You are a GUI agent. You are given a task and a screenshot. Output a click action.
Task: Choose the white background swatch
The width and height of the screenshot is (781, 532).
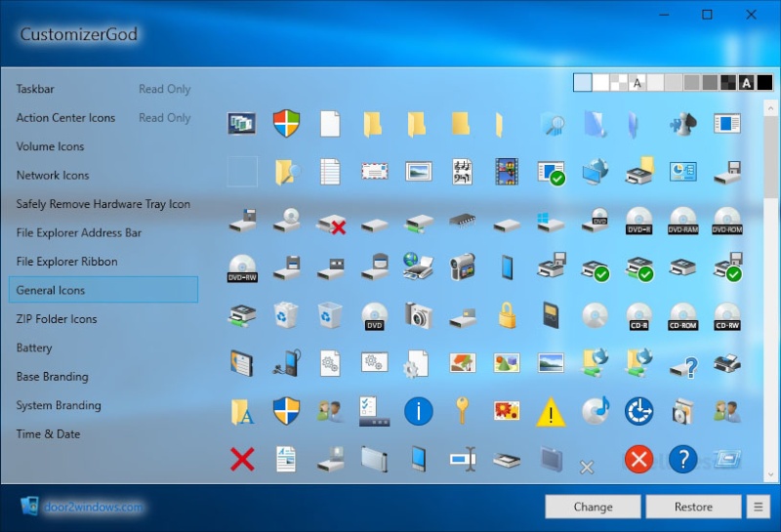(600, 82)
